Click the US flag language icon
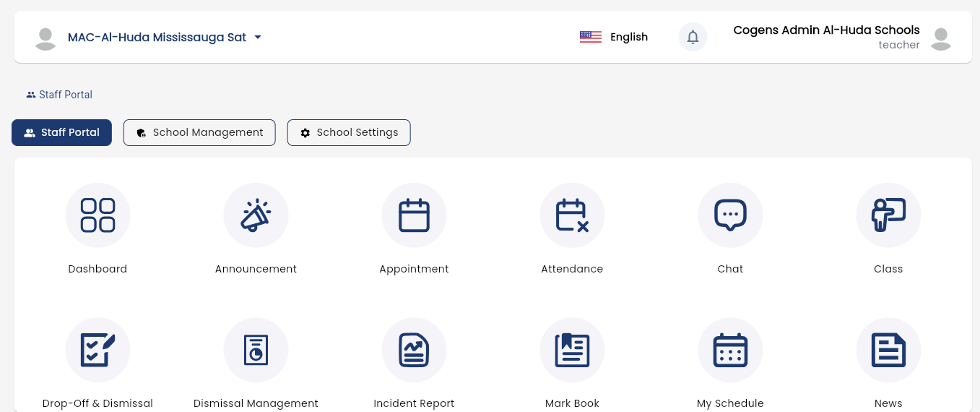 pos(591,37)
